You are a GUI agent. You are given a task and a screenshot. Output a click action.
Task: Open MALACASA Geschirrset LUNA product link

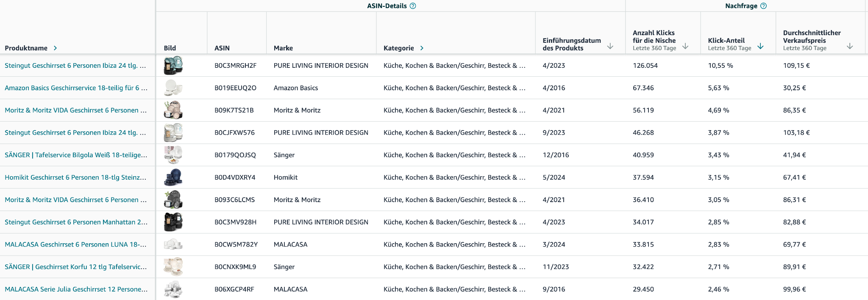click(75, 244)
